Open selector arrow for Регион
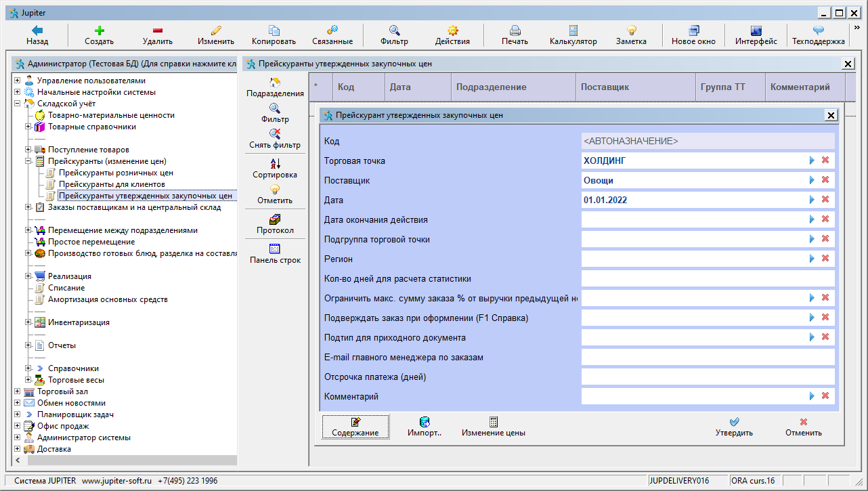 point(812,259)
